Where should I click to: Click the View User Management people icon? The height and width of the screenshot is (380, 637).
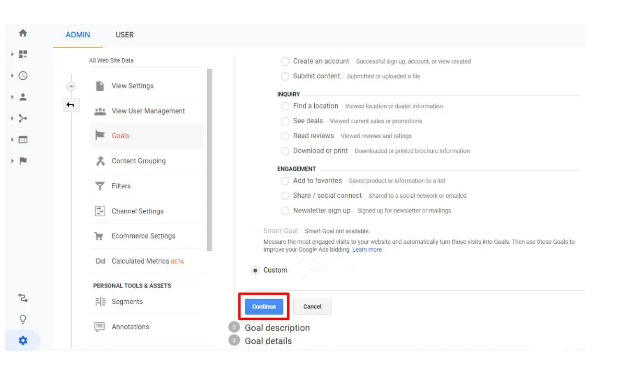pos(100,111)
